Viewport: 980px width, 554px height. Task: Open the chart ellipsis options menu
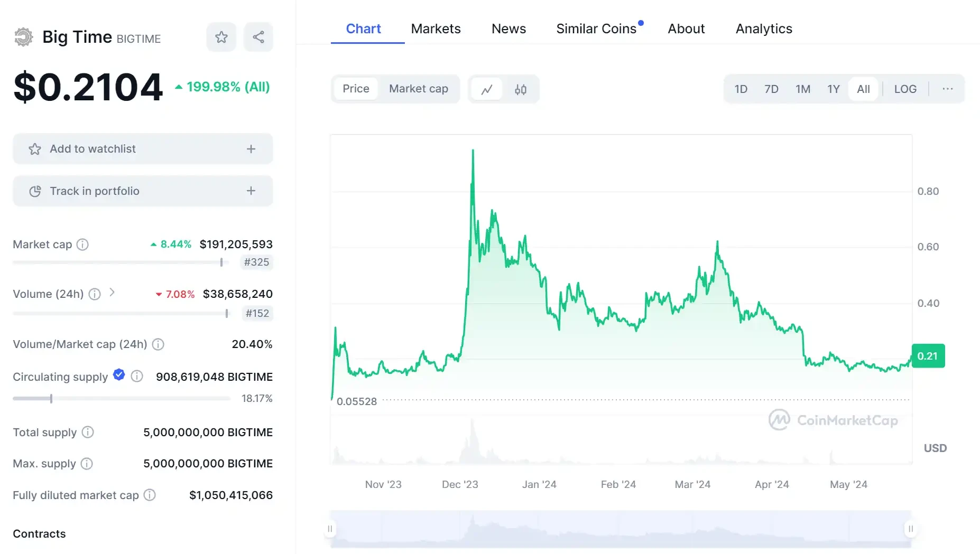click(947, 89)
